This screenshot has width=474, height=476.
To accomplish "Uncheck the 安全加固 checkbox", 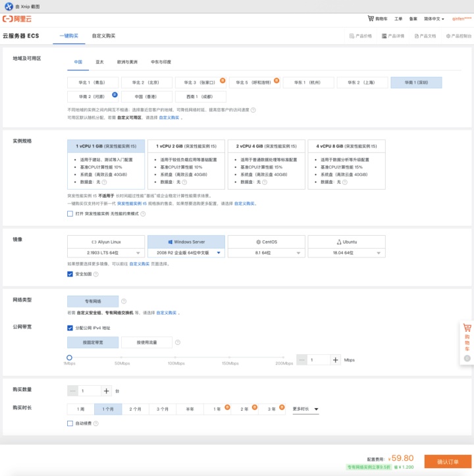I will tap(70, 274).
